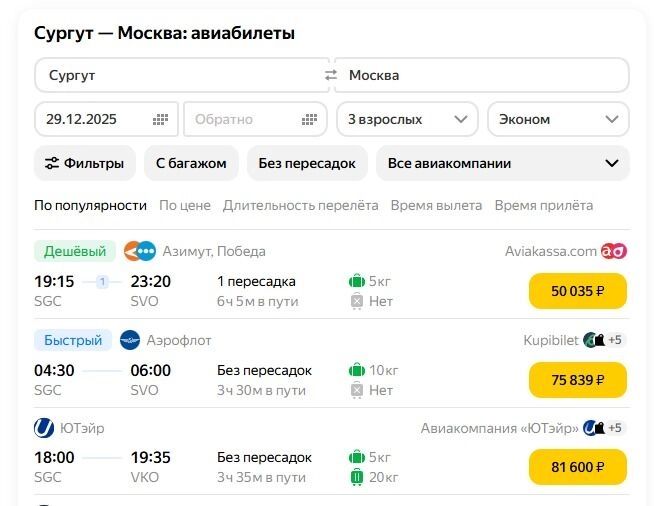The height and width of the screenshot is (506, 654).
Task: Click the Aeroflot airline logo
Action: tap(130, 340)
